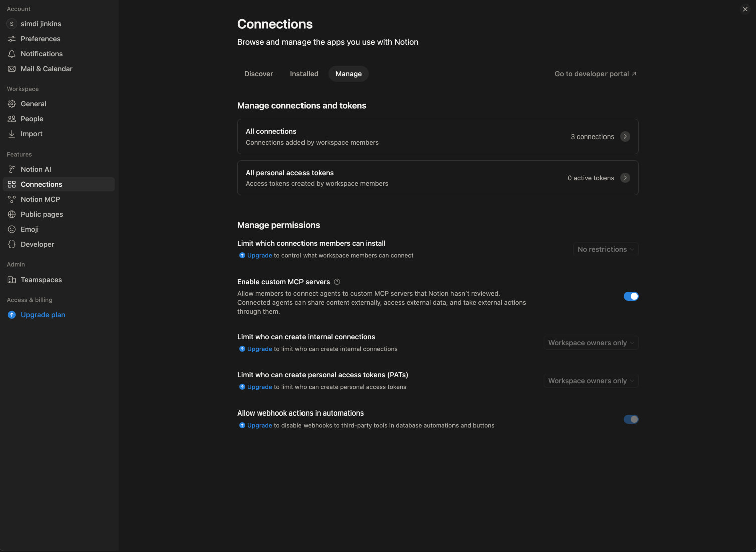The height and width of the screenshot is (552, 756).
Task: Select the Manage tab
Action: pyautogui.click(x=349, y=74)
